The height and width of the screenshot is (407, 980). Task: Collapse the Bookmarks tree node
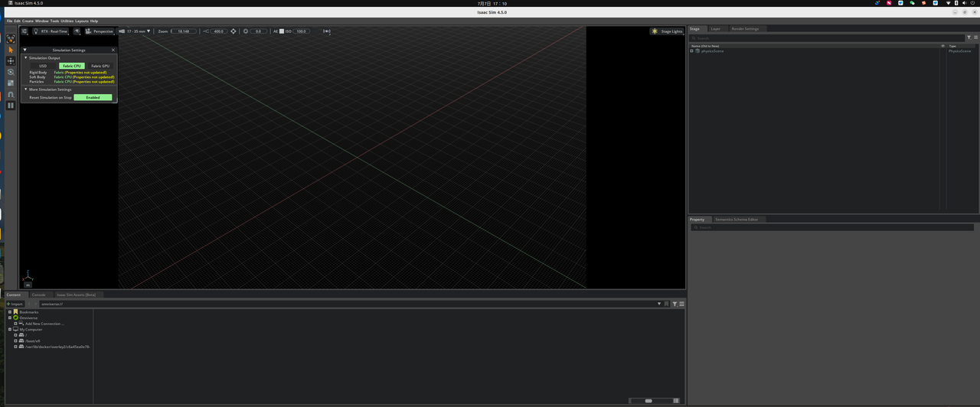tap(10, 312)
